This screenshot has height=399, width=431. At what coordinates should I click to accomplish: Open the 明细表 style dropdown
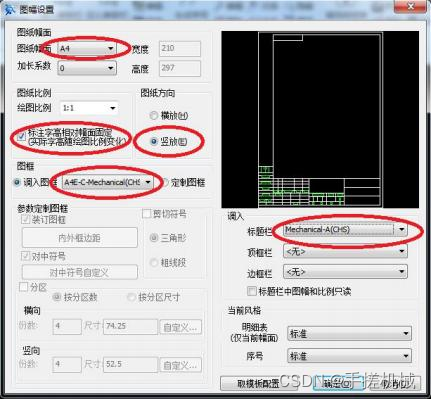pos(349,333)
